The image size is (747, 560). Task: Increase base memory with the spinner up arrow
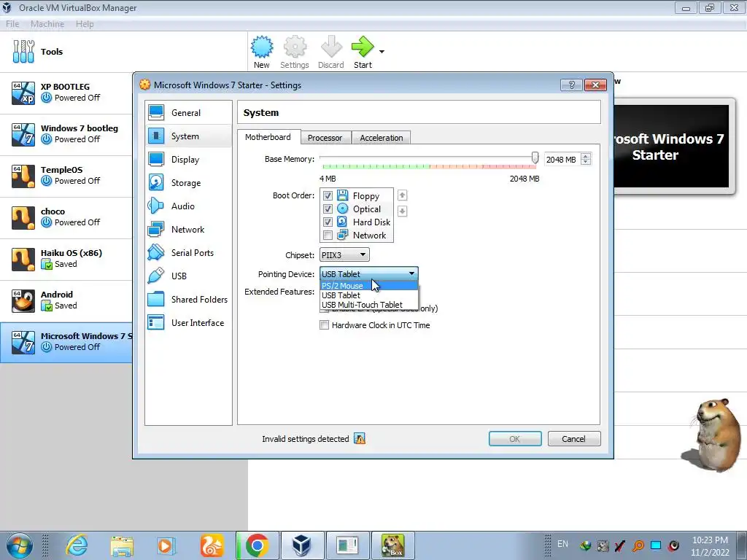[586, 156]
